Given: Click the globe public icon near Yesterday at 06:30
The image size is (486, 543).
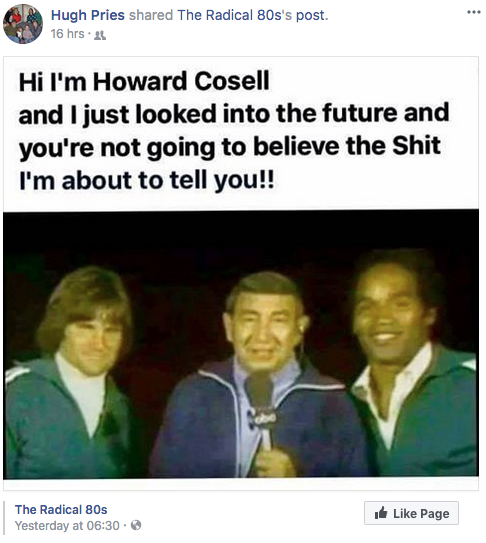Looking at the screenshot, I should coord(136,526).
